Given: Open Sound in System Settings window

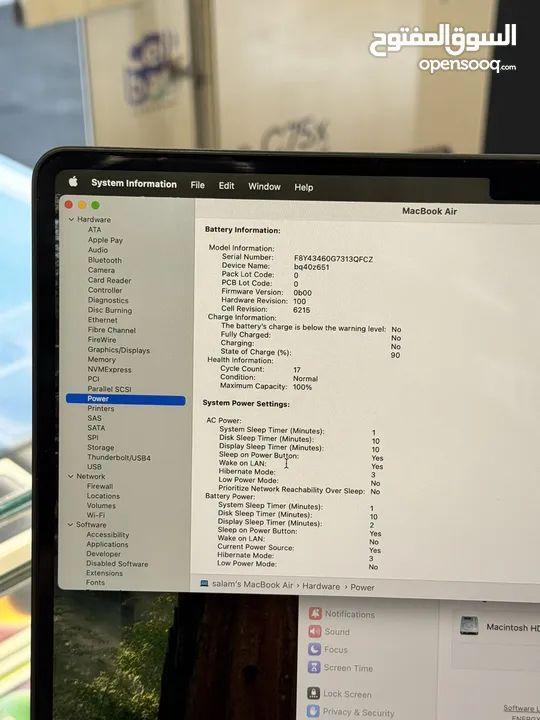Looking at the screenshot, I should click(329, 631).
